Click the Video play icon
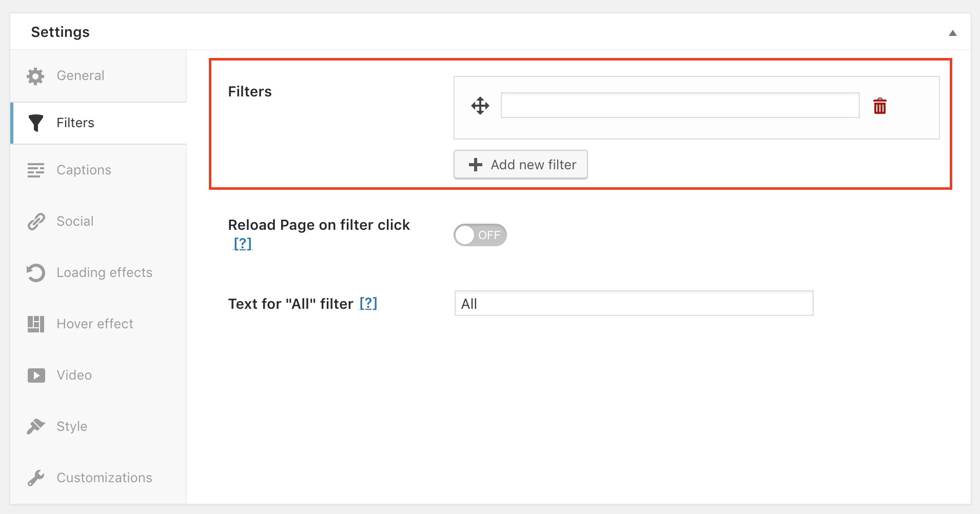980x514 pixels. pyautogui.click(x=36, y=375)
